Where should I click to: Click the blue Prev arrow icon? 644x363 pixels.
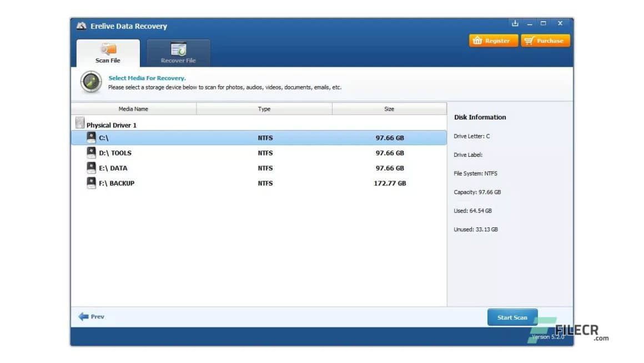coord(83,316)
